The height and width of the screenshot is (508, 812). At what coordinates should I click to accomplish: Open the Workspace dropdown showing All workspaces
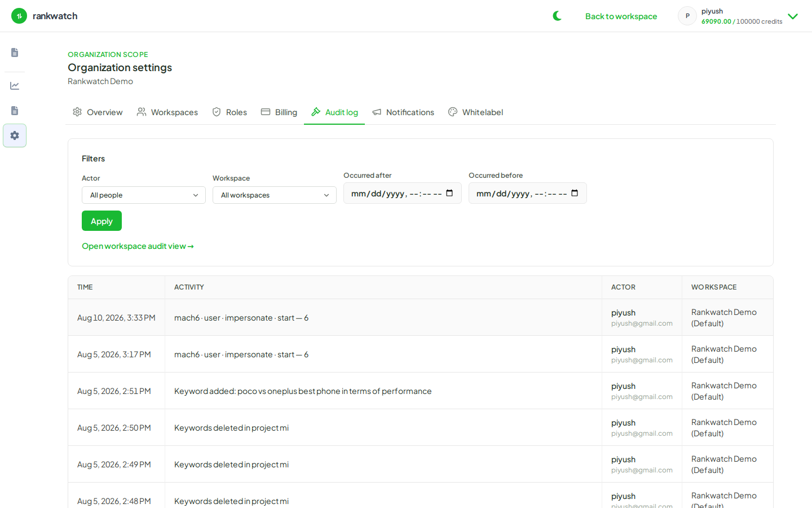[x=275, y=195]
